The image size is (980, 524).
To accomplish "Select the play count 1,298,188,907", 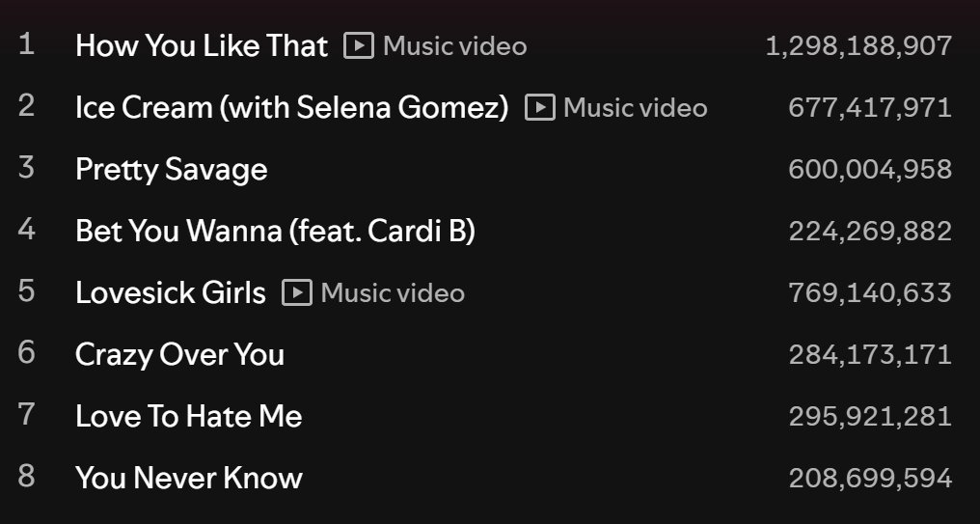I will 858,46.
